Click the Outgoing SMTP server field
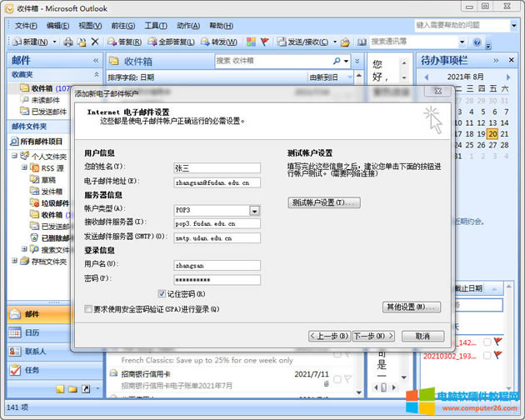 click(x=217, y=238)
